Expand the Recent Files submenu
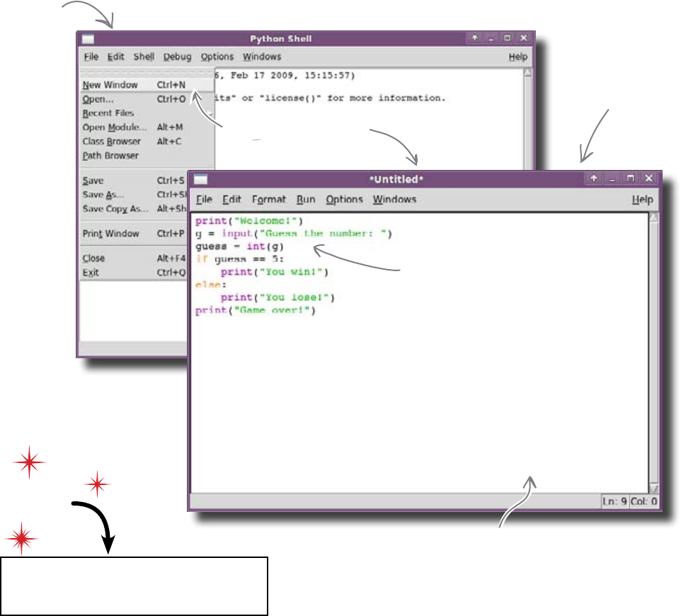This screenshot has width=681, height=616. click(147, 113)
